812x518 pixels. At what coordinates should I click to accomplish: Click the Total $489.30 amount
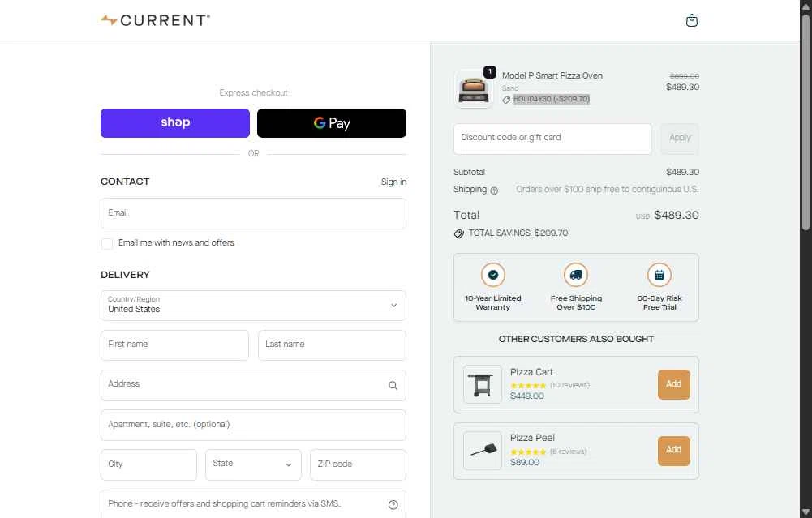point(677,216)
